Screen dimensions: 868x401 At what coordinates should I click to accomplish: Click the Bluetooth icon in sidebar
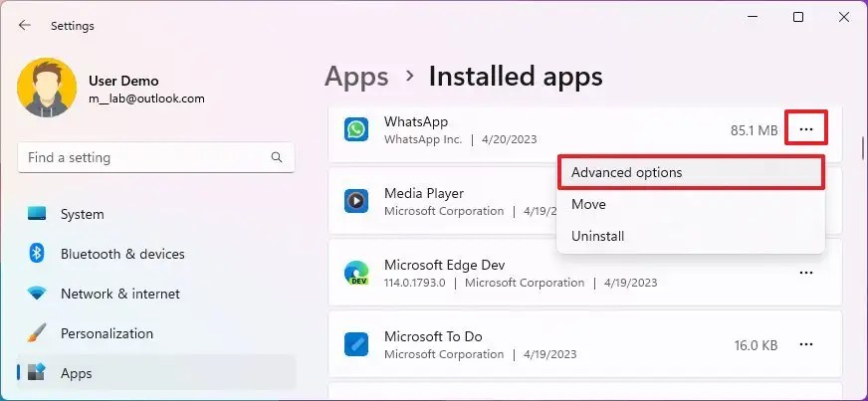click(x=37, y=254)
